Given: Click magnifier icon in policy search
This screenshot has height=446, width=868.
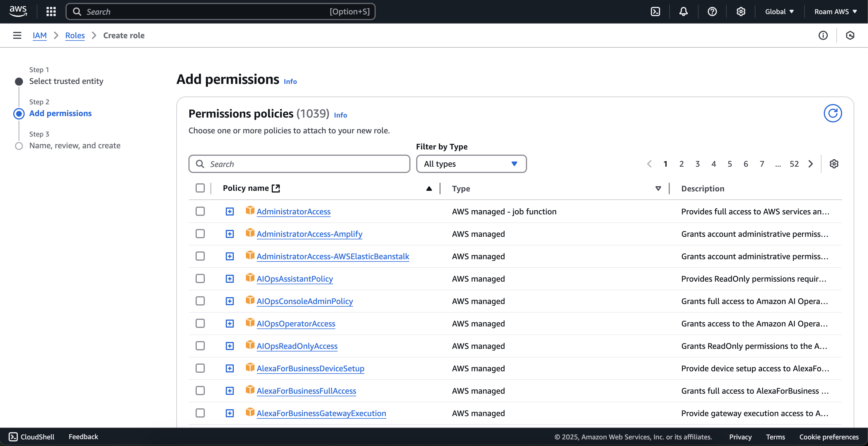Looking at the screenshot, I should 200,164.
